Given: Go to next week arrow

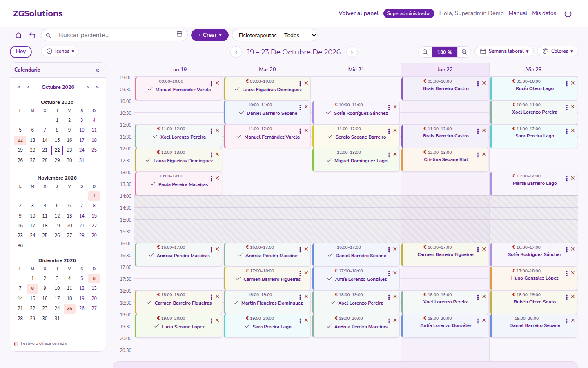Looking at the screenshot, I should point(352,52).
